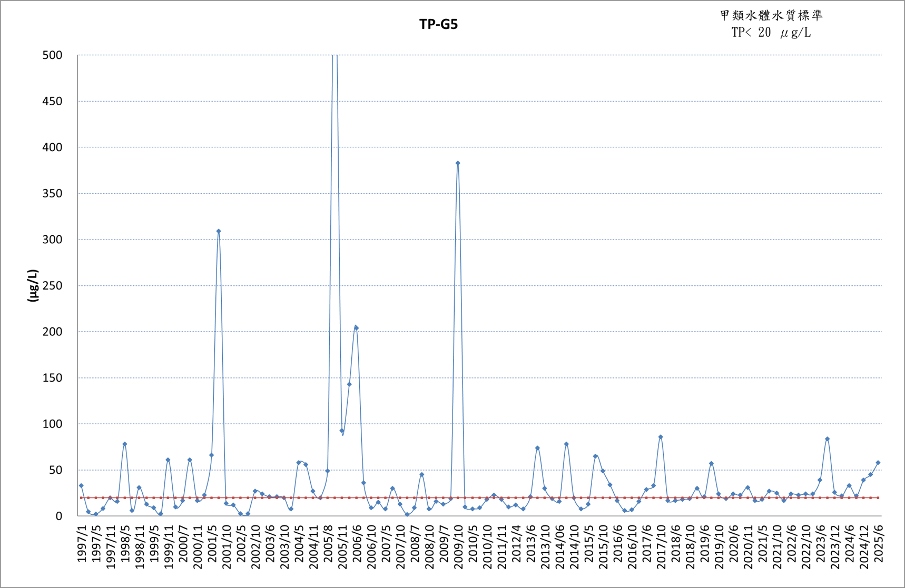Click the 0 y-axis tick label

point(59,516)
